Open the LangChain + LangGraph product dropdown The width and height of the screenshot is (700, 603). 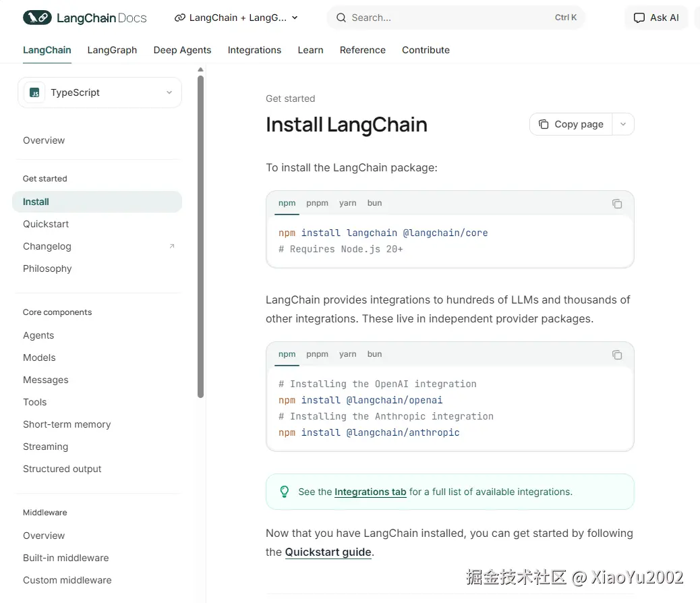[x=236, y=18]
